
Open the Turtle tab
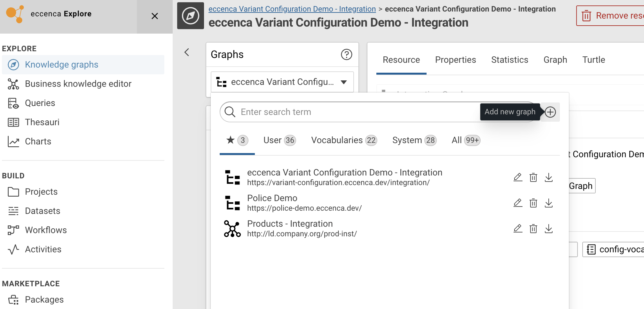coord(594,60)
